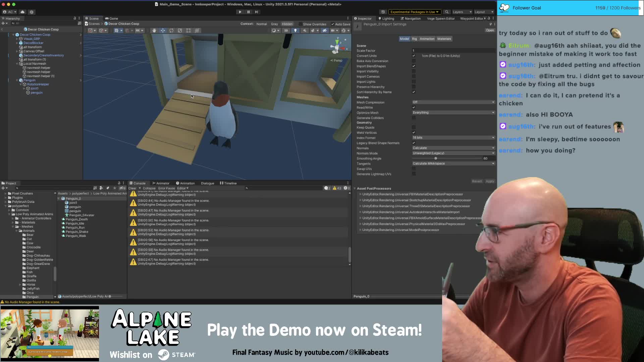
Task: Toggle the Convert Units checkbox
Action: point(414,56)
